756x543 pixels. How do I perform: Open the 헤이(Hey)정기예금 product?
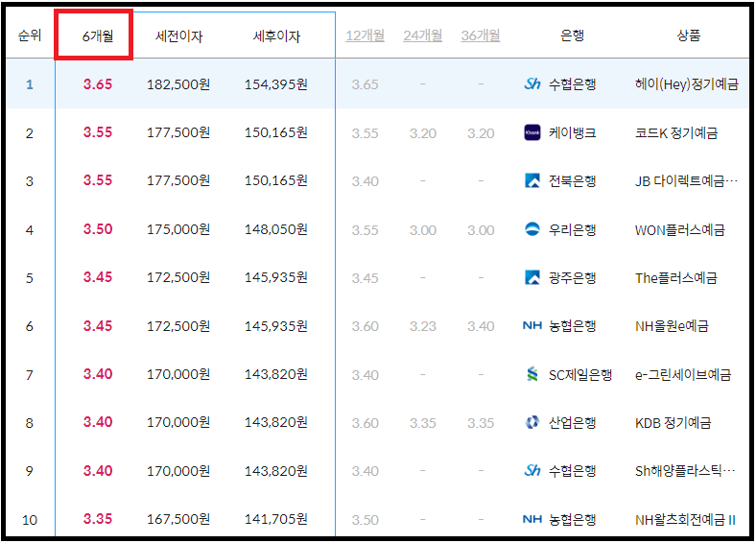pyautogui.click(x=687, y=84)
